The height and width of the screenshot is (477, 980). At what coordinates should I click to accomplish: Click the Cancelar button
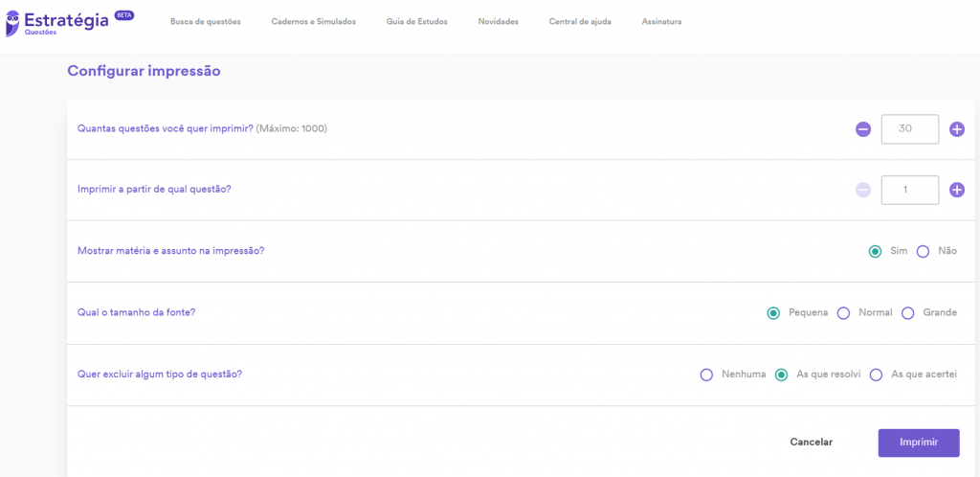pos(812,442)
